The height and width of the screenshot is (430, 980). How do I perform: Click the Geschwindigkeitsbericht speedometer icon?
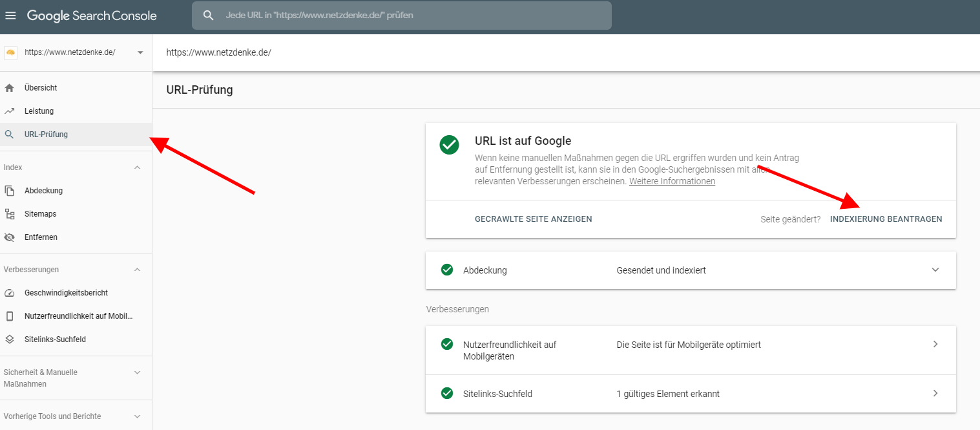coord(9,293)
